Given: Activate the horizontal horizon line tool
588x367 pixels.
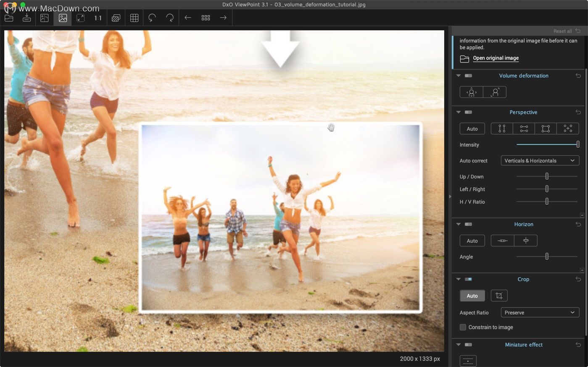Looking at the screenshot, I should pyautogui.click(x=502, y=241).
